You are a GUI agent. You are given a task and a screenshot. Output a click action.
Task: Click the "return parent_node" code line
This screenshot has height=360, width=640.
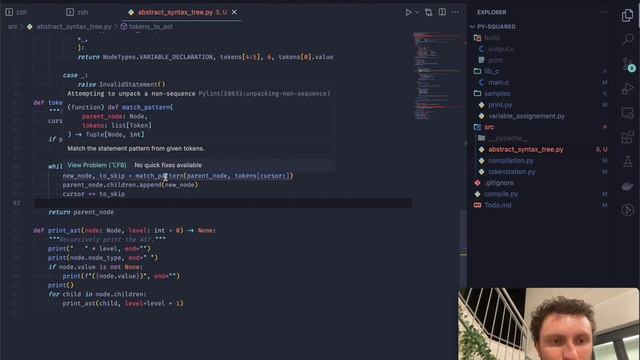click(81, 212)
